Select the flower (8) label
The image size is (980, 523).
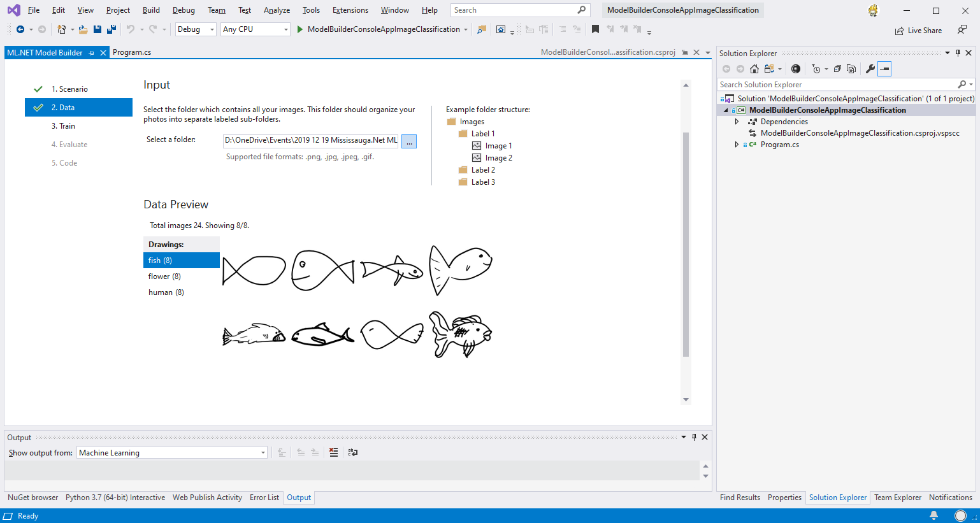pyautogui.click(x=182, y=276)
